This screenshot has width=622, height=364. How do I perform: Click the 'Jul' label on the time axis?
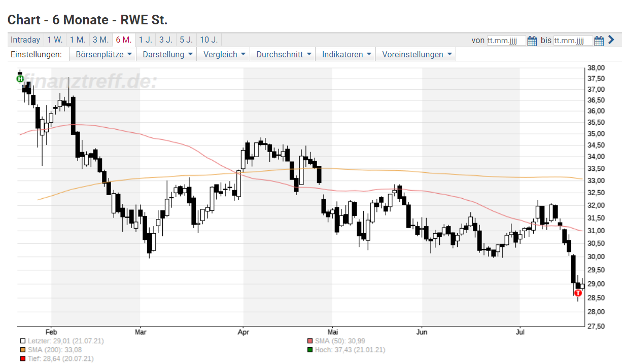click(520, 333)
